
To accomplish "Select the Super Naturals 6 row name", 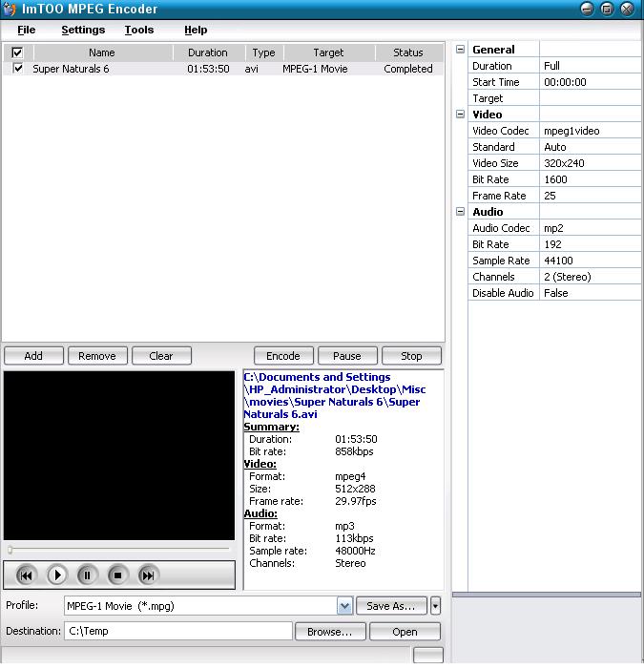I will pos(71,69).
